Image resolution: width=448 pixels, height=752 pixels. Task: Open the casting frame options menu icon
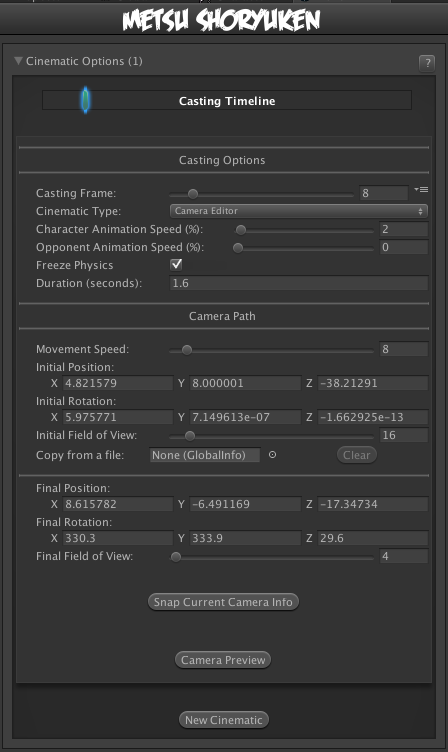(x=421, y=190)
